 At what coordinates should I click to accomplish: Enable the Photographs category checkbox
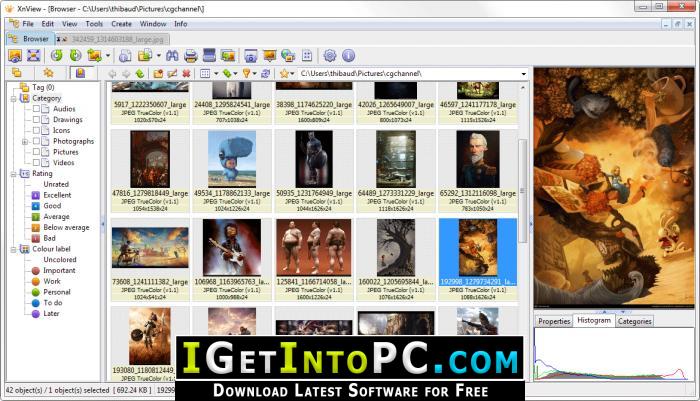(x=38, y=141)
